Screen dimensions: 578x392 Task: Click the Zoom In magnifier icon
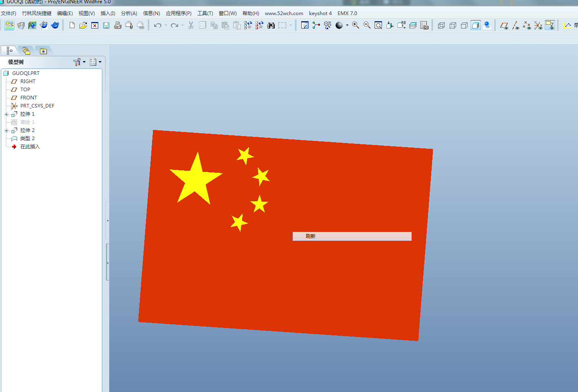[x=355, y=25]
